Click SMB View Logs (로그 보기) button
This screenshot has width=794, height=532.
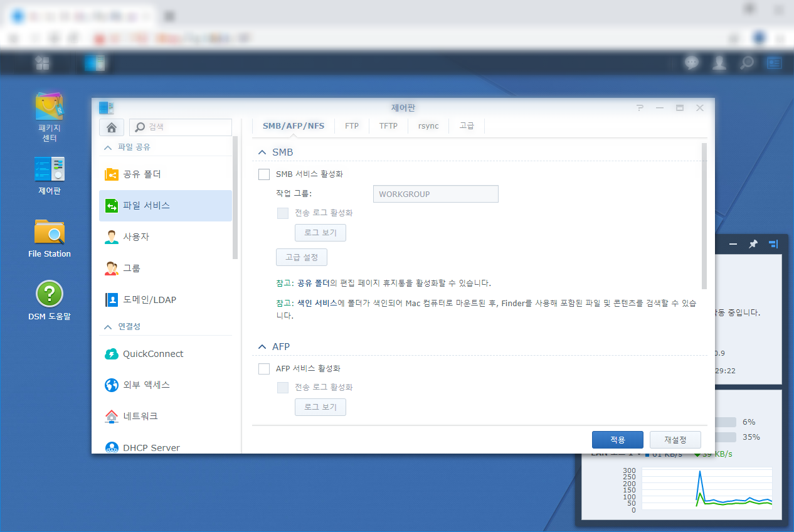320,233
